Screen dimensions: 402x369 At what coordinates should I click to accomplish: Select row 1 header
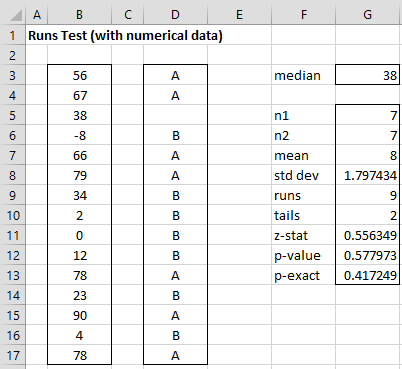pos(13,35)
